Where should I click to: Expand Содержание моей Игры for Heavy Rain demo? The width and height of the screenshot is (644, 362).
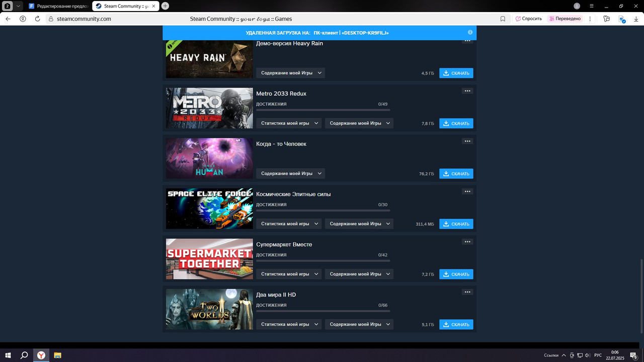point(291,73)
